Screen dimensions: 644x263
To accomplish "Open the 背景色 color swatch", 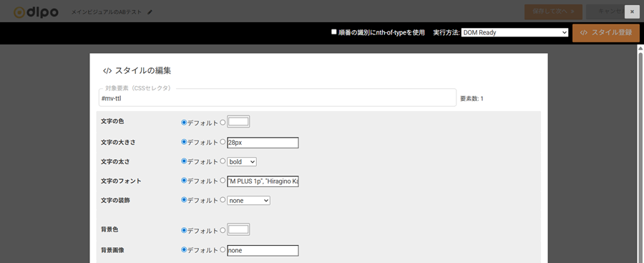I will click(x=238, y=229).
